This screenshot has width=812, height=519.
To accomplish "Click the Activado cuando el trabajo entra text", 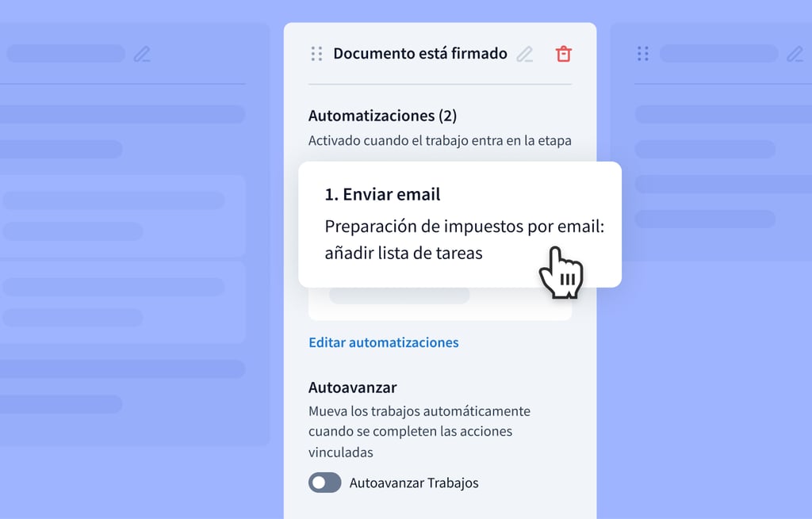I will coord(439,141).
